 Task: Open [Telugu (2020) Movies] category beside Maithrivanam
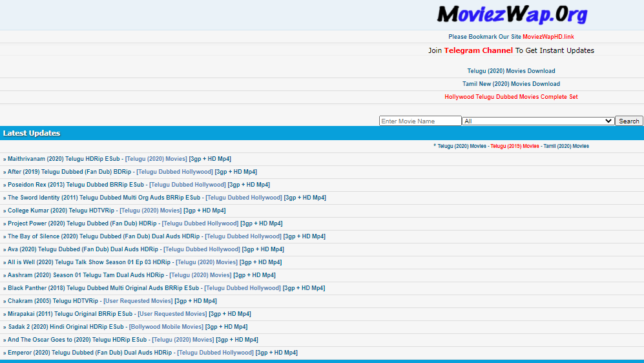pyautogui.click(x=156, y=159)
